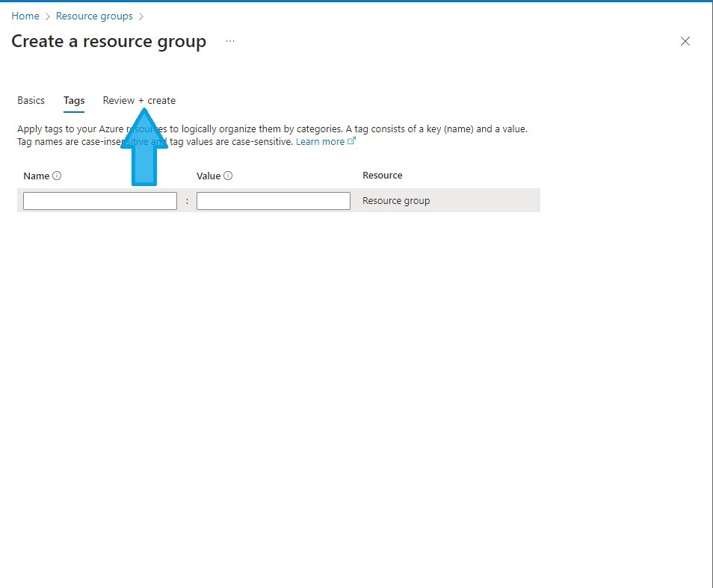This screenshot has width=713, height=588.
Task: Click the 'Resource group' cell text
Action: click(x=396, y=201)
